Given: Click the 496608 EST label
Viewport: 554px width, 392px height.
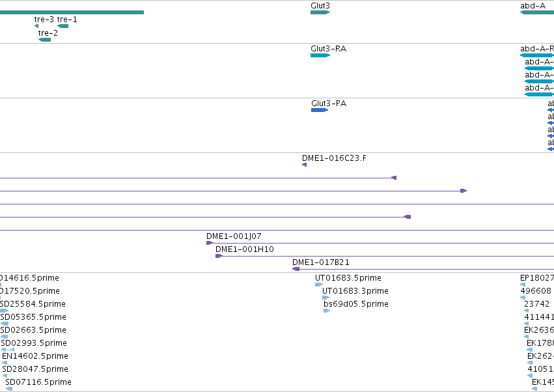Looking at the screenshot, I should [536, 291].
